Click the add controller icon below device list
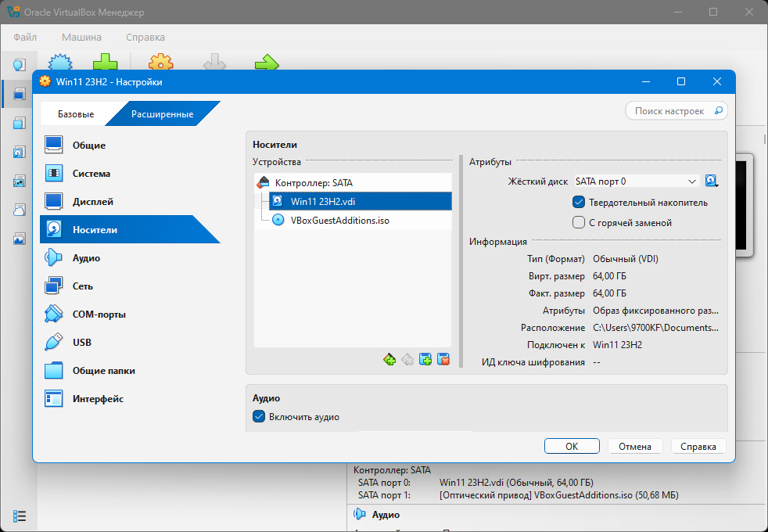768x532 pixels. point(389,360)
